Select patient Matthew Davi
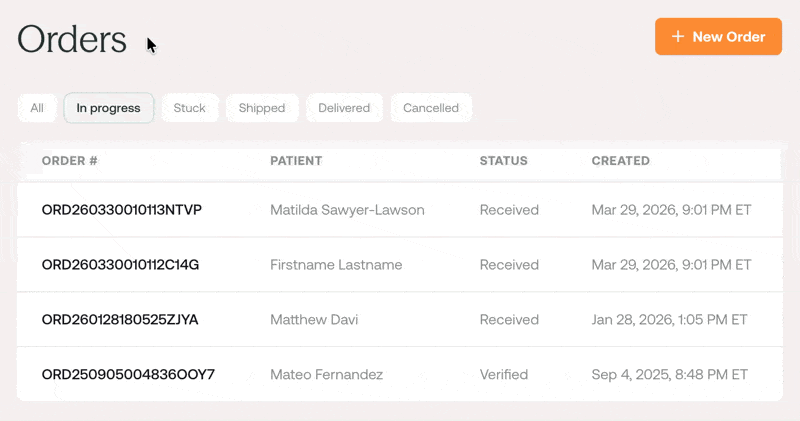Screen dimensions: 800x421 pyautogui.click(x=314, y=319)
